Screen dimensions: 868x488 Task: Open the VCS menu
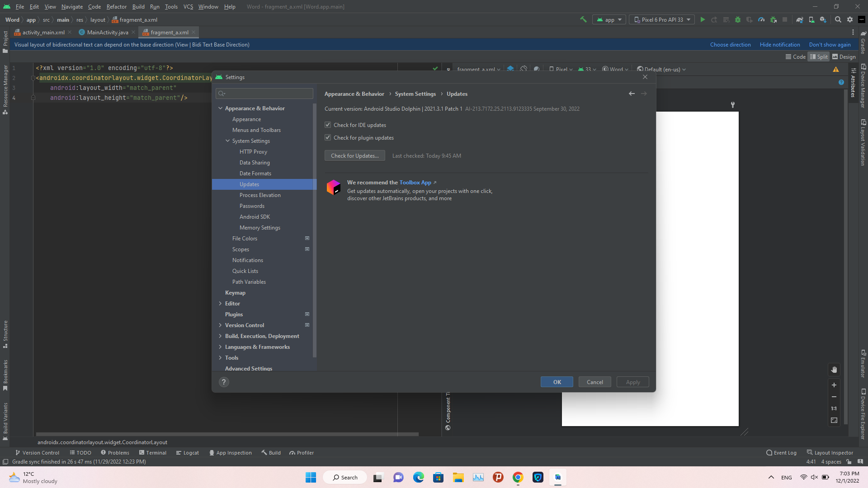188,7
